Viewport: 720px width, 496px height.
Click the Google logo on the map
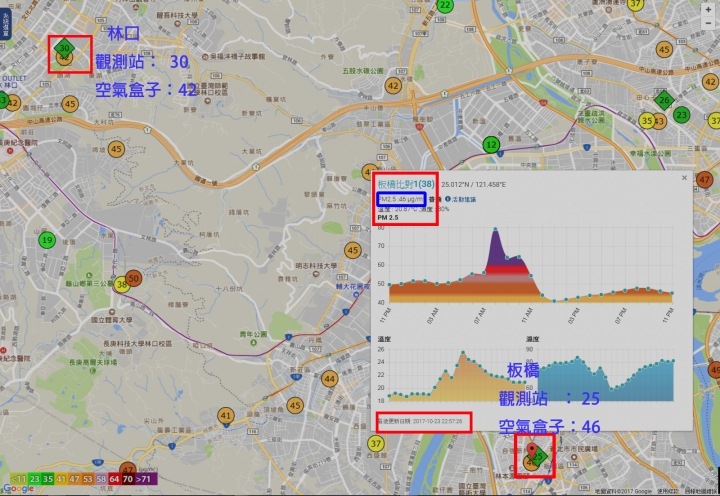(x=18, y=489)
